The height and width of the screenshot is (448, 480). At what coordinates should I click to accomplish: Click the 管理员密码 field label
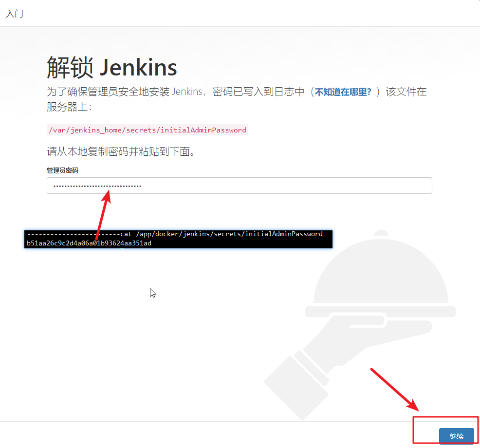pos(62,170)
